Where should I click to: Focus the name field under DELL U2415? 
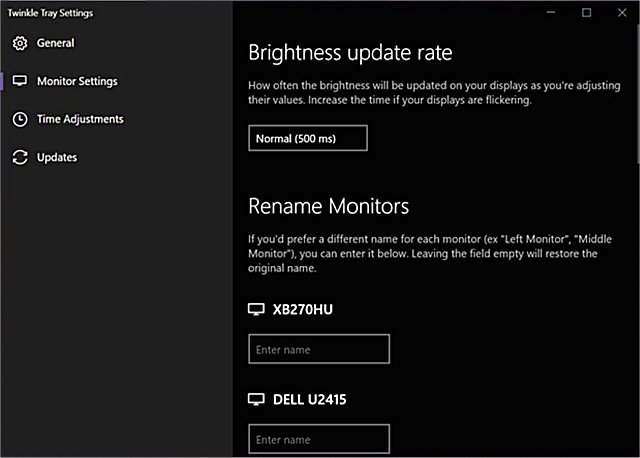coord(319,439)
